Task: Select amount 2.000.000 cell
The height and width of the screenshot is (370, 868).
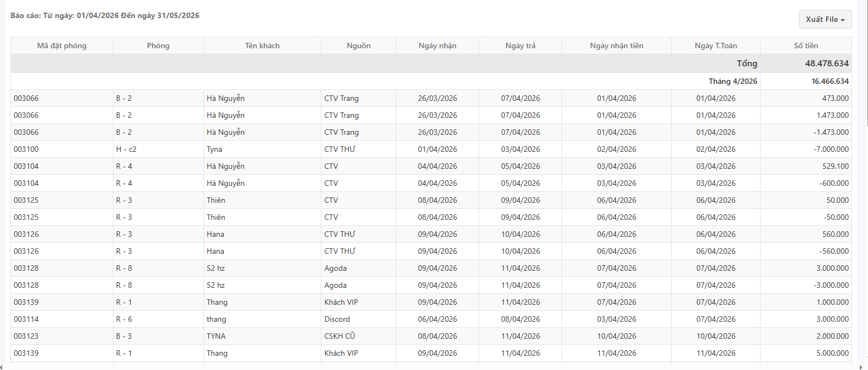Action: (x=805, y=336)
